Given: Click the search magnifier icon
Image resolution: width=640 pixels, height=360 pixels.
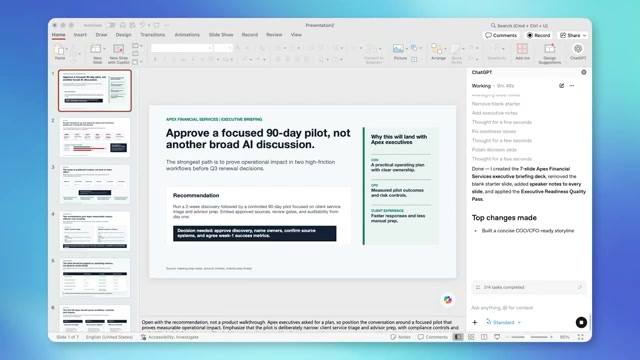Looking at the screenshot, I should point(493,25).
